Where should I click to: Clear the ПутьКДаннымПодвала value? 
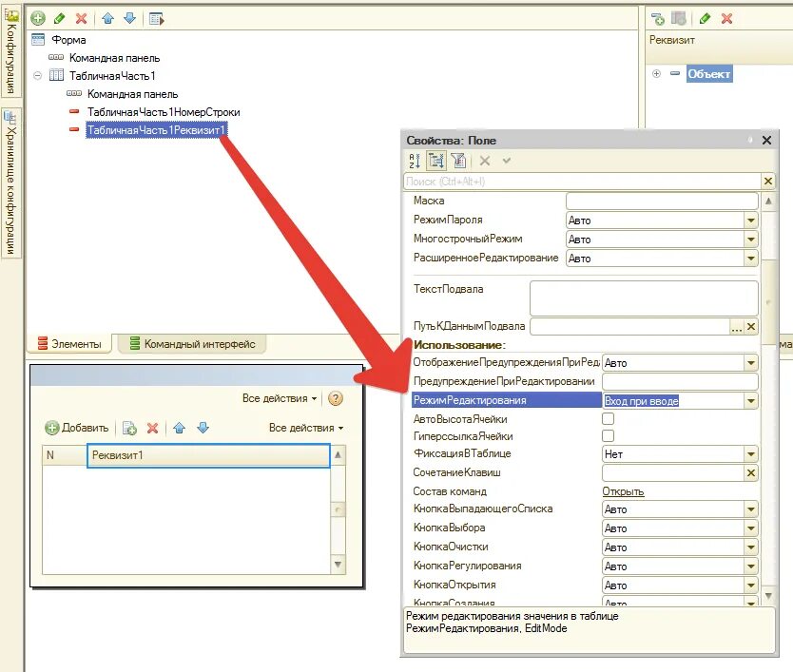point(751,327)
